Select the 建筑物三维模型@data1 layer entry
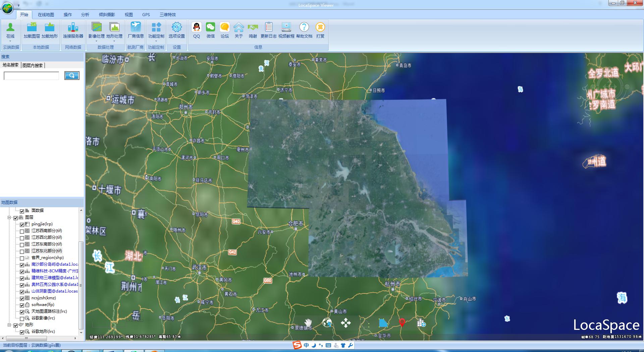This screenshot has height=352, width=644. tap(55, 278)
